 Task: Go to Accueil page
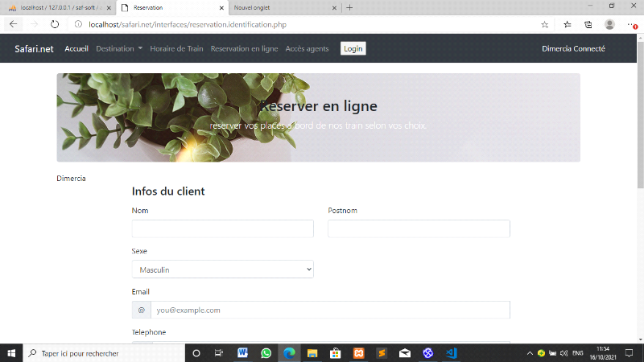[x=76, y=48]
